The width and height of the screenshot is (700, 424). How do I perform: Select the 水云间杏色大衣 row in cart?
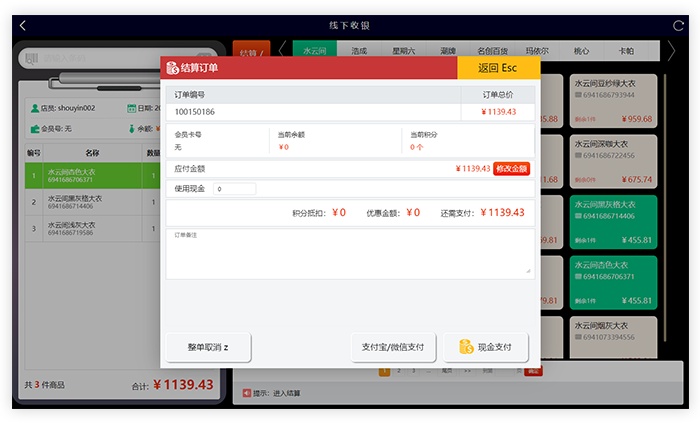[90, 175]
